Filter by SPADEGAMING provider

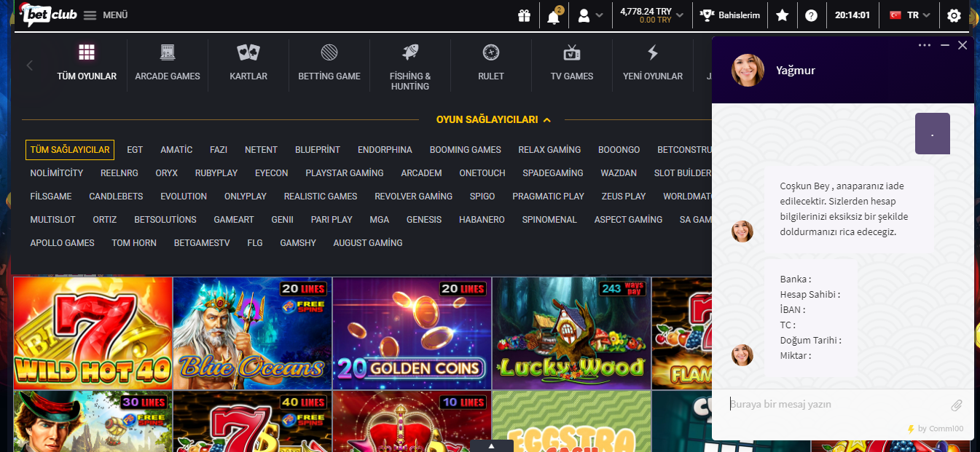553,173
